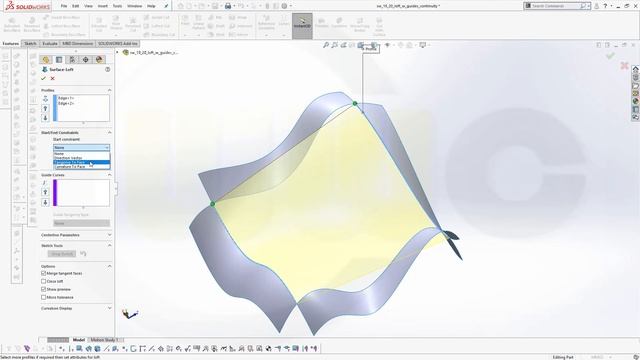Select the Model tab at the bottom
The image size is (640, 360).
(79, 340)
